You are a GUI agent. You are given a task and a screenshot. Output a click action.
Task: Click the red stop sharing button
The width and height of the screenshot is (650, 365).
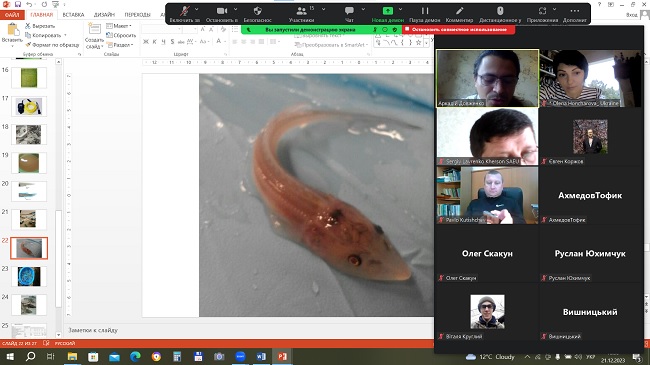(x=459, y=29)
